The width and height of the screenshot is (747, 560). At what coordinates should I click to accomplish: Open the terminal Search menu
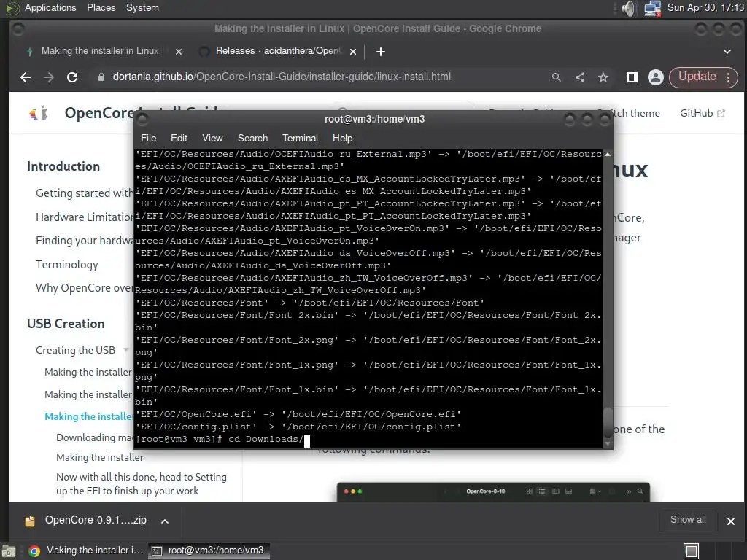(x=252, y=138)
